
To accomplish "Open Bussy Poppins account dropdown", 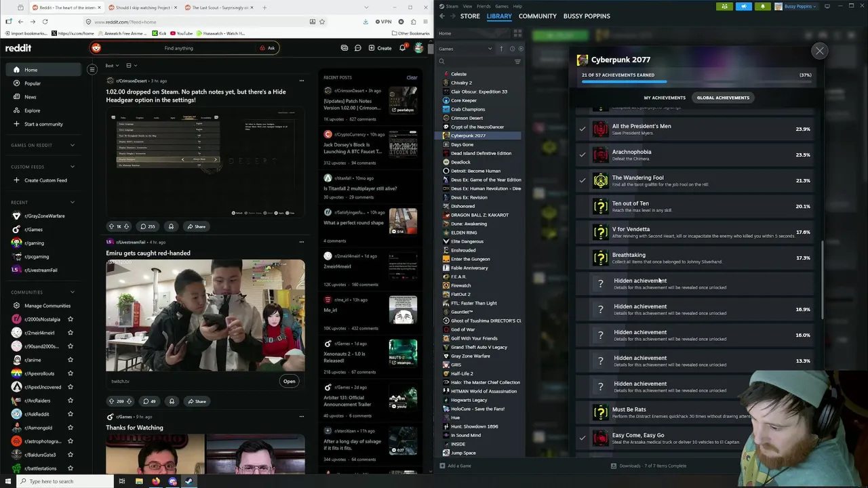I will pyautogui.click(x=797, y=6).
